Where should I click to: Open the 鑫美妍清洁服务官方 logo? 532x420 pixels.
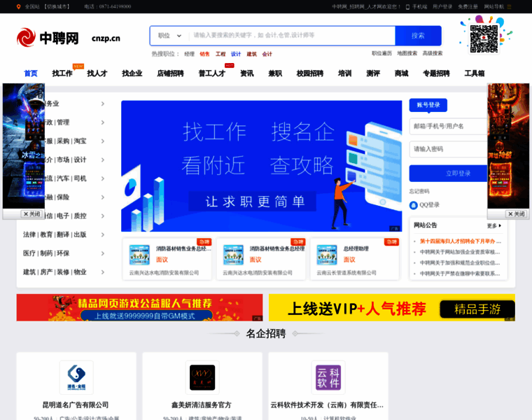202,377
